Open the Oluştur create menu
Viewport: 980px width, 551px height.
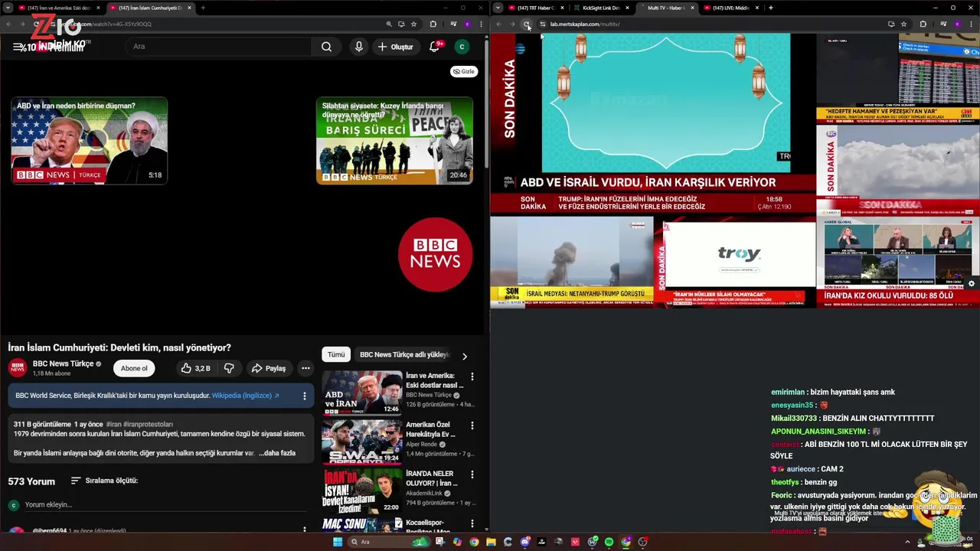tap(395, 47)
